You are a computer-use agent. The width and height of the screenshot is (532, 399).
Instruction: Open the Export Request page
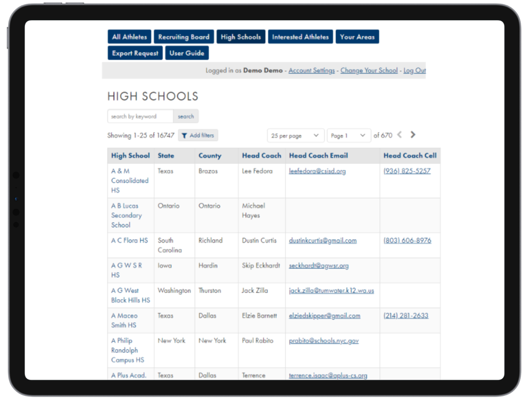pos(135,53)
